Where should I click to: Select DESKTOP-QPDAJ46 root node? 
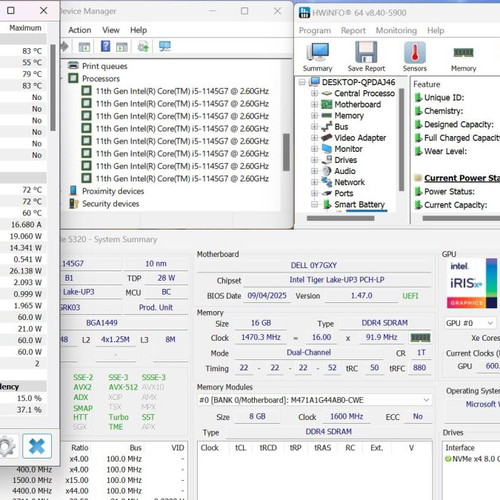358,82
